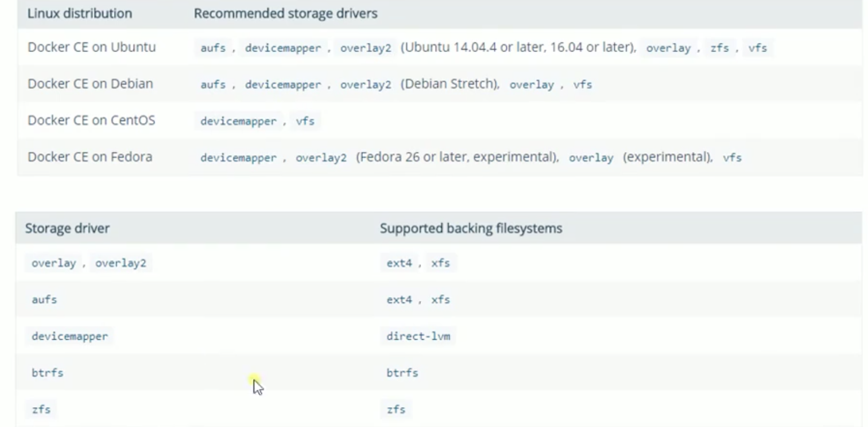
Task: Select the Storage driver column header
Action: point(67,228)
